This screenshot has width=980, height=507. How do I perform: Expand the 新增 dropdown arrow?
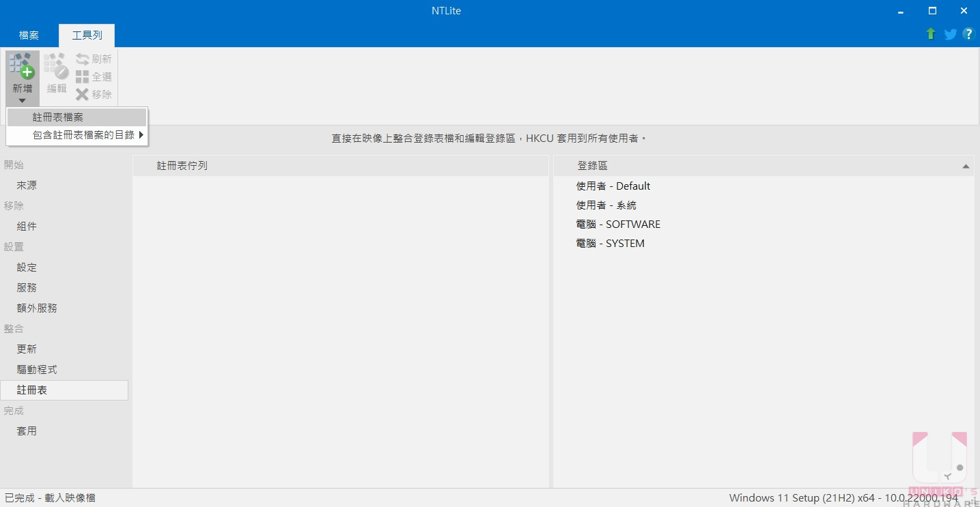22,101
